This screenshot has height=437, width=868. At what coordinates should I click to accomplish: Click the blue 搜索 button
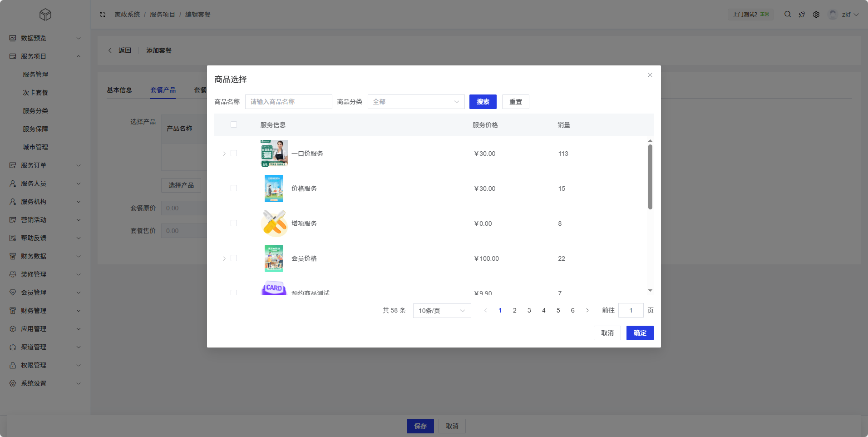point(483,102)
